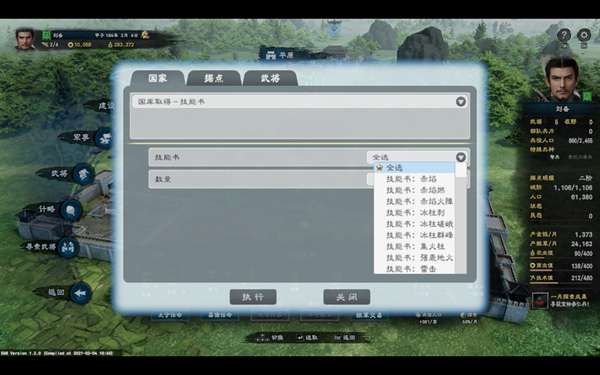Click the gold coin resource indicator
This screenshot has height=375, width=600.
click(x=80, y=45)
